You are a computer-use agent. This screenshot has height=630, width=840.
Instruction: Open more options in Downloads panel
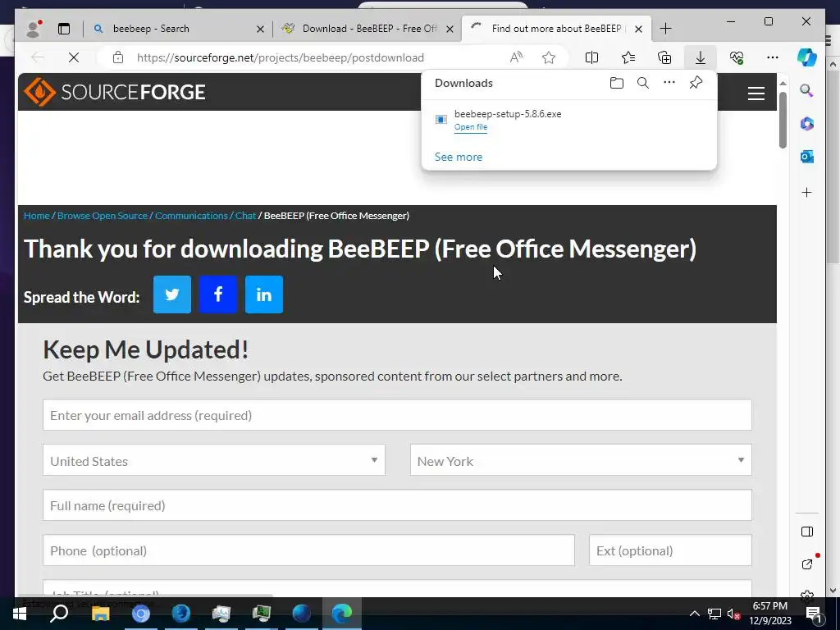coord(669,83)
